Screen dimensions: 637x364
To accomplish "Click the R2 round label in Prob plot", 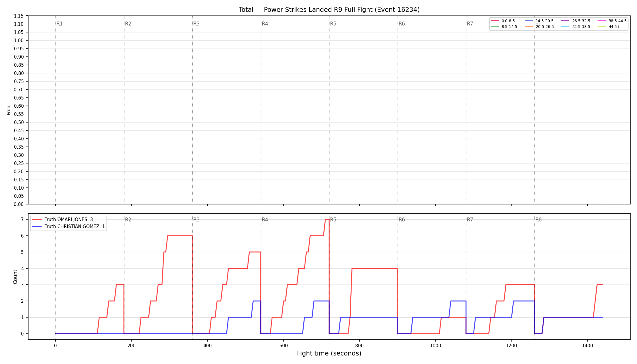I will pos(128,24).
